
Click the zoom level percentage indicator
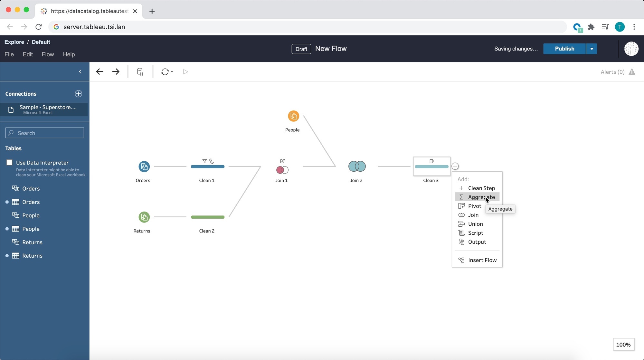(624, 345)
